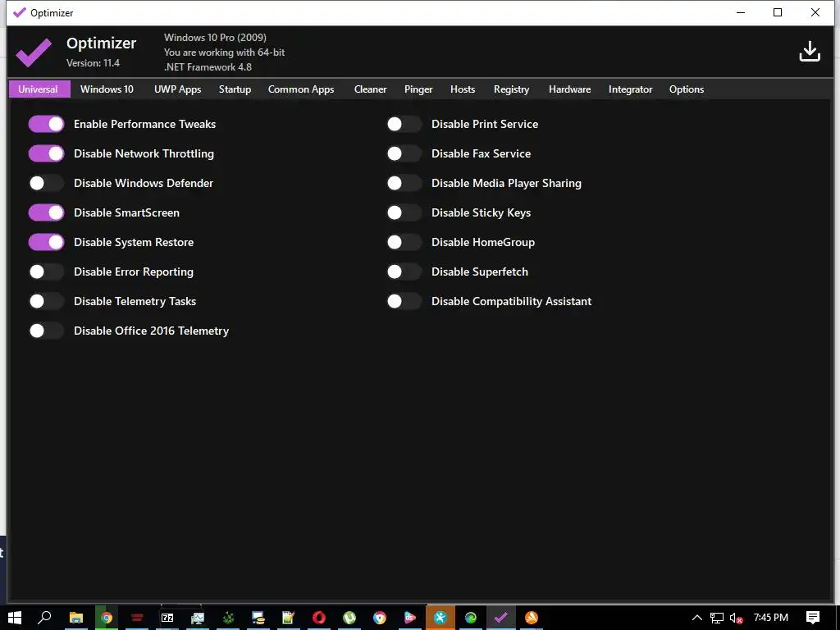Turn on Disable Error Reporting
The image size is (840, 630).
click(x=46, y=272)
